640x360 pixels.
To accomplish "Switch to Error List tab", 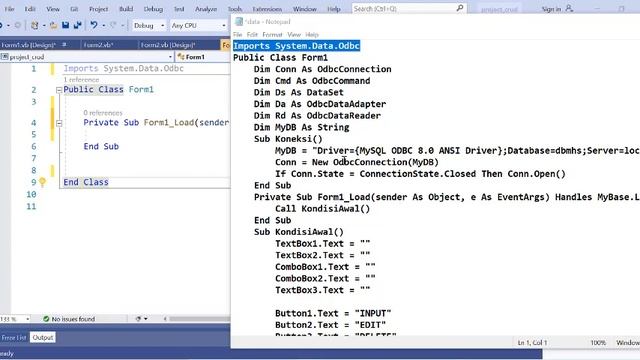I will click(13, 338).
